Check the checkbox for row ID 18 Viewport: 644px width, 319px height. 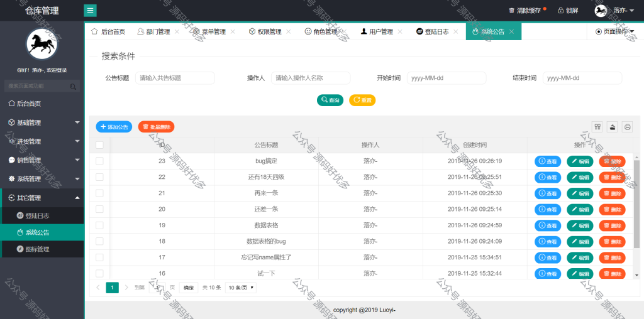click(99, 242)
